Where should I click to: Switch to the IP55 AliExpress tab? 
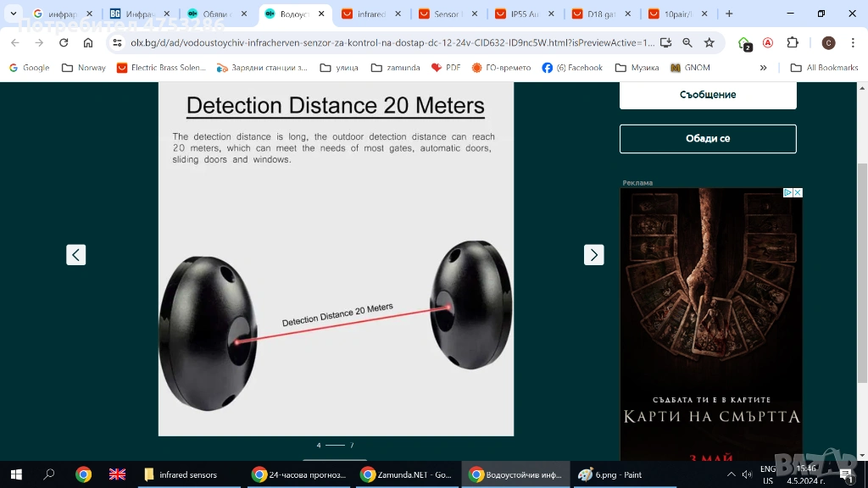click(x=525, y=14)
